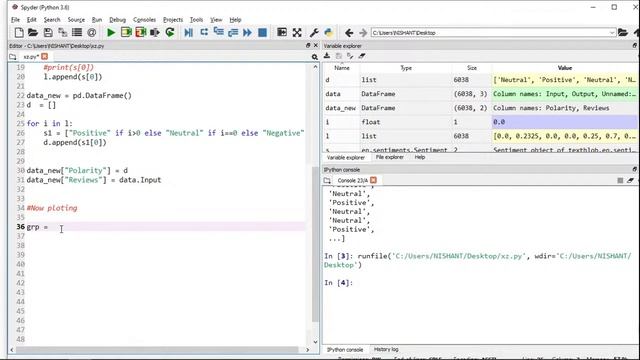The width and height of the screenshot is (640, 360).
Task: Continue execution until next breakpoint icon
Action: coord(247,33)
